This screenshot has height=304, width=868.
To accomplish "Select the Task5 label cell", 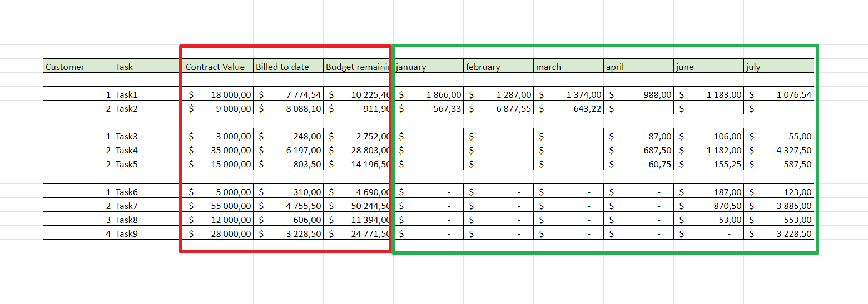I will 148,163.
